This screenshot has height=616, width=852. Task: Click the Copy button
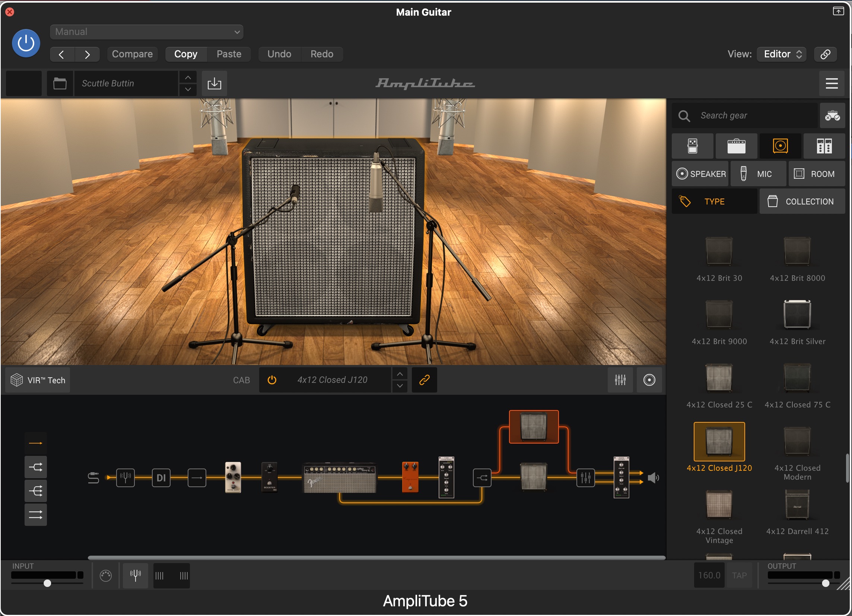(186, 54)
